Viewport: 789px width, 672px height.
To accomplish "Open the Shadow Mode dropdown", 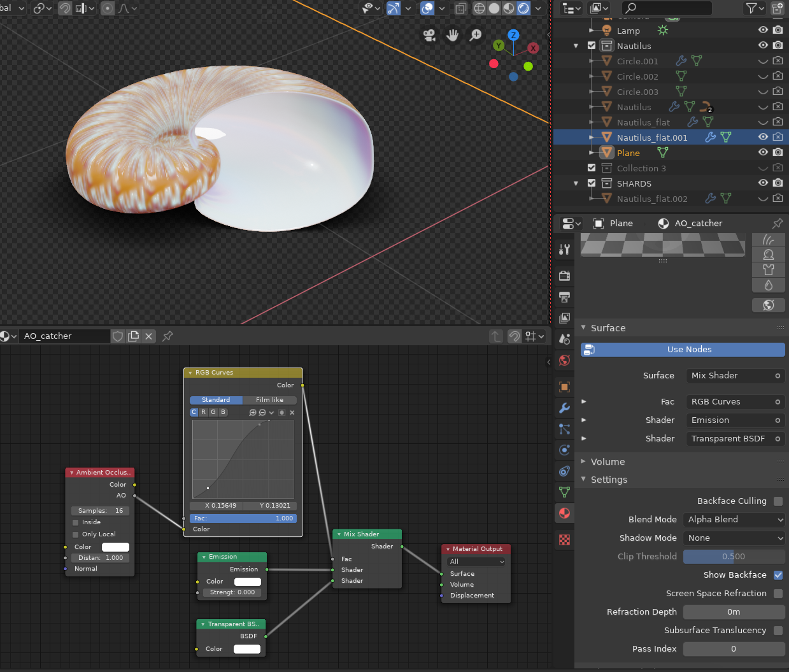I will (x=734, y=538).
